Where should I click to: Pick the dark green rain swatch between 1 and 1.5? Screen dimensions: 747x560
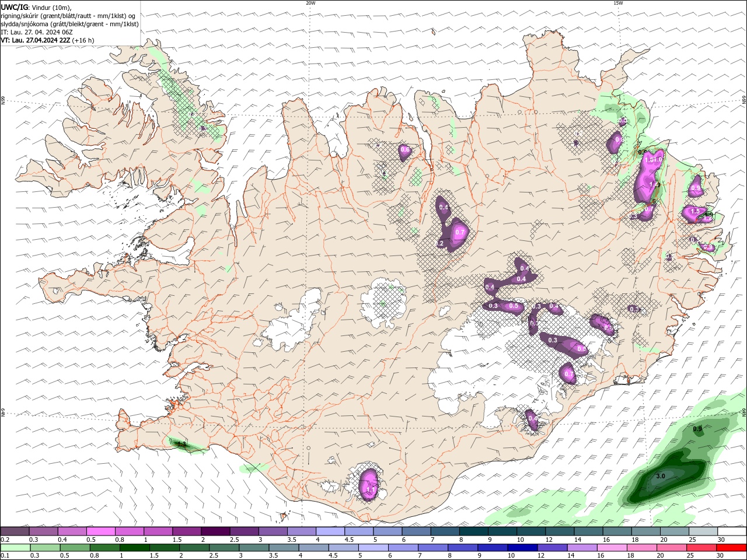coord(134,548)
